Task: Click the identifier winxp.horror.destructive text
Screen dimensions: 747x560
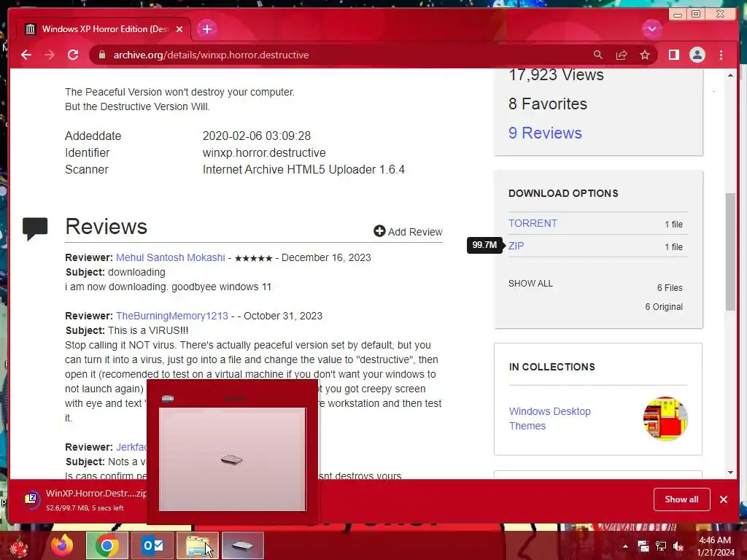Action: (x=264, y=153)
